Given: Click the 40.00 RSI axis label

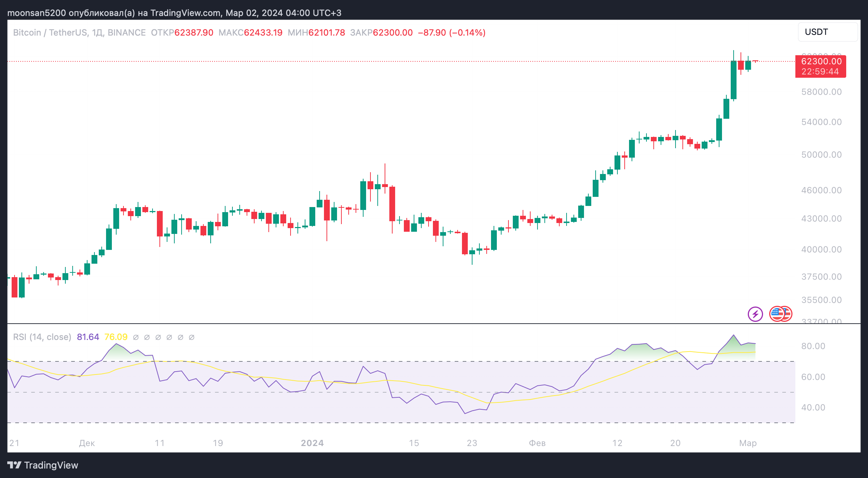Looking at the screenshot, I should [813, 408].
